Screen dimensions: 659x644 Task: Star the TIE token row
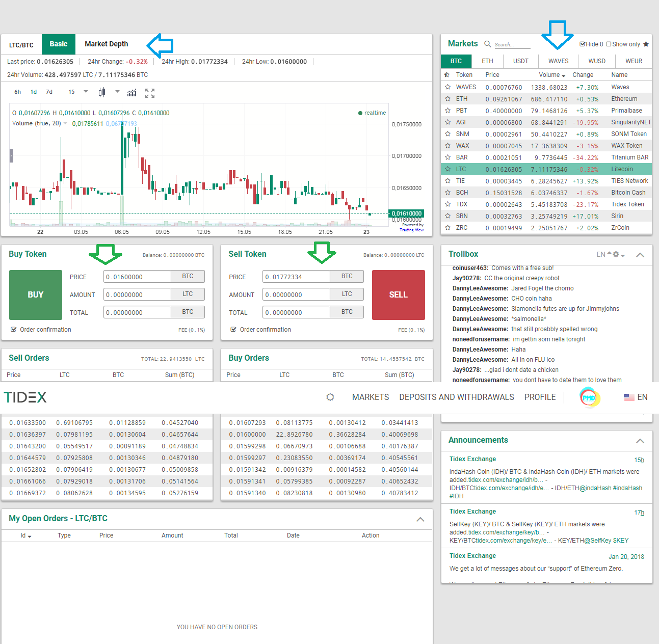447,181
